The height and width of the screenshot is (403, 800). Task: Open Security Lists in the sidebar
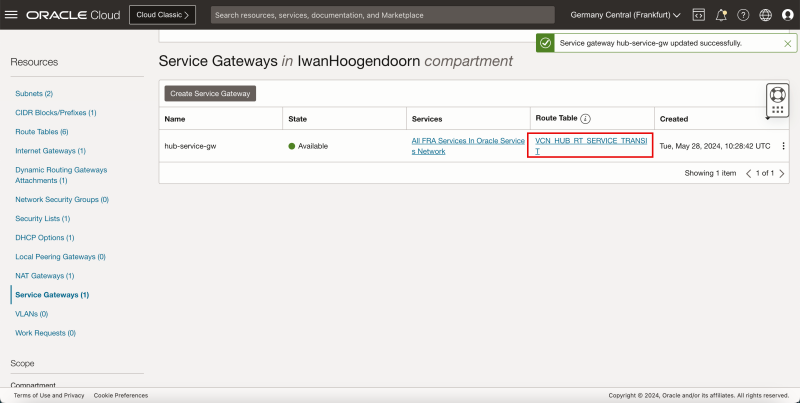click(x=42, y=218)
